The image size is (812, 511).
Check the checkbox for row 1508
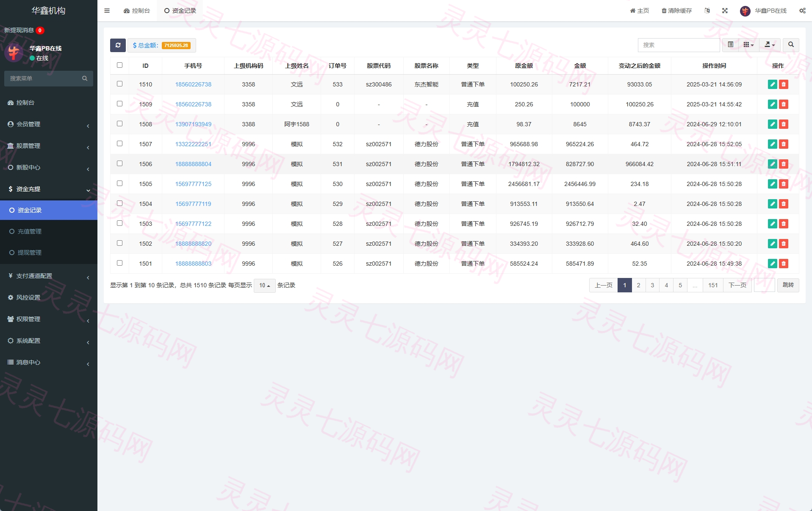pos(119,124)
